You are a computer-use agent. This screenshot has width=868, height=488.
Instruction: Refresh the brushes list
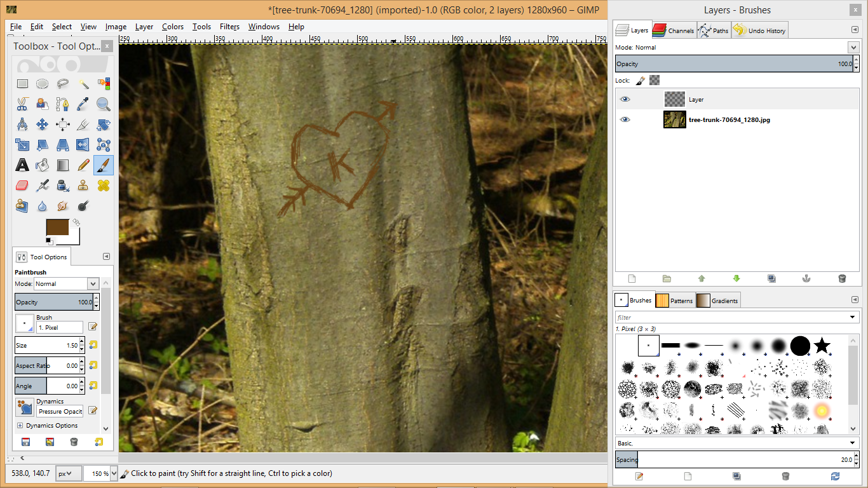[x=835, y=476]
